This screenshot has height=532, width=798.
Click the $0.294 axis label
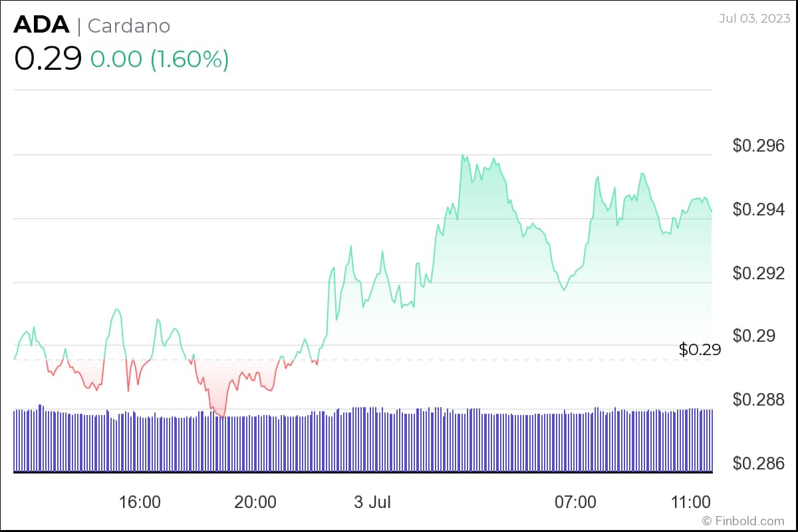759,209
